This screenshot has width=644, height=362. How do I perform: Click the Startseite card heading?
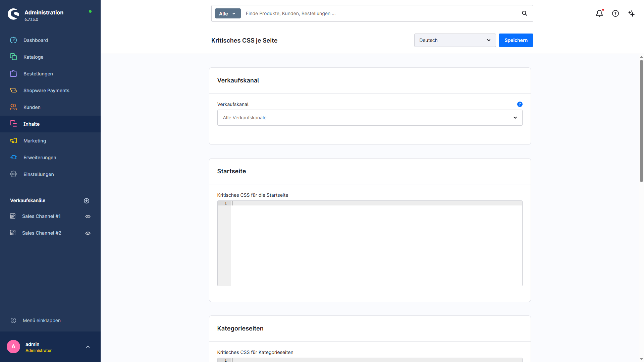pyautogui.click(x=231, y=171)
